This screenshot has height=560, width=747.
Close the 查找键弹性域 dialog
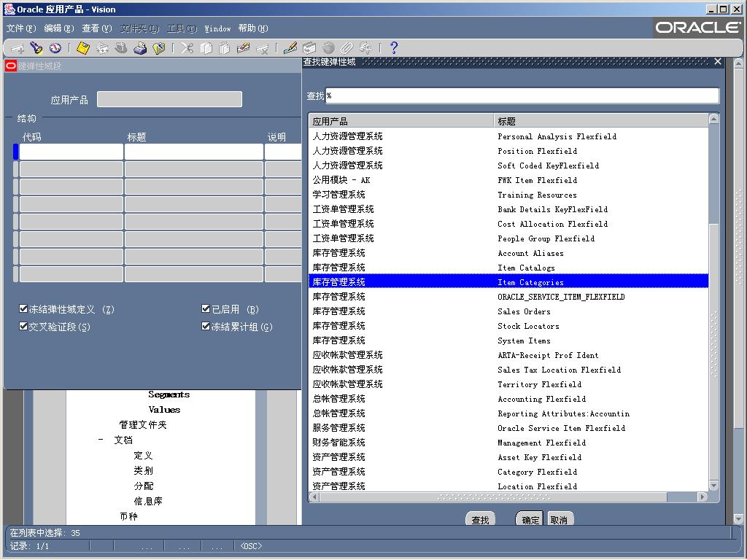(x=718, y=61)
